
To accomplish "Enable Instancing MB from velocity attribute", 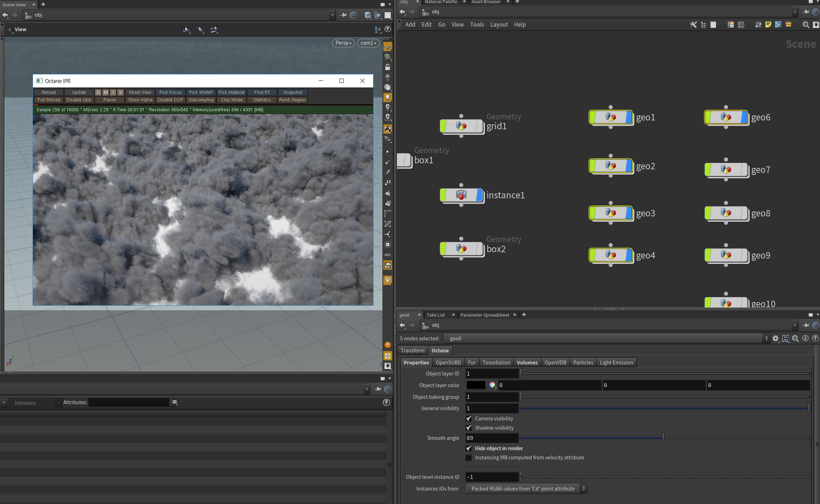I will click(x=469, y=458).
